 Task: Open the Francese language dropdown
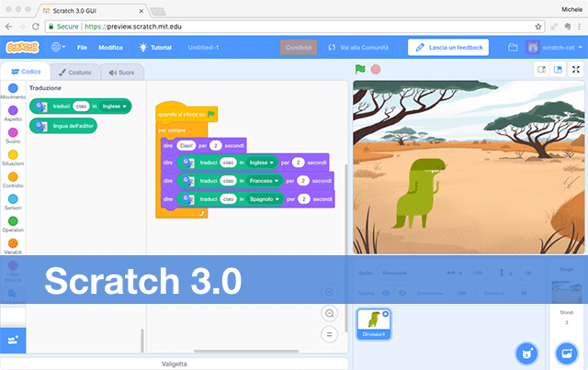pos(265,181)
